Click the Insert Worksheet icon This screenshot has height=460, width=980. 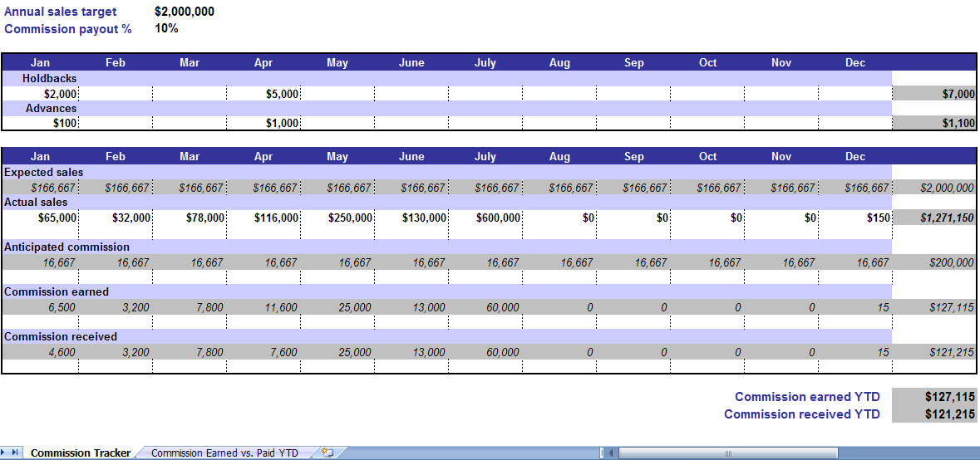[x=327, y=453]
